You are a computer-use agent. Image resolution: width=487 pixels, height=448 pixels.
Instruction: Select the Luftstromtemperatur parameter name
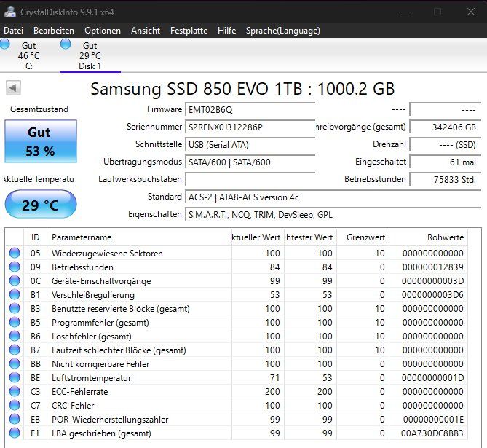click(91, 378)
